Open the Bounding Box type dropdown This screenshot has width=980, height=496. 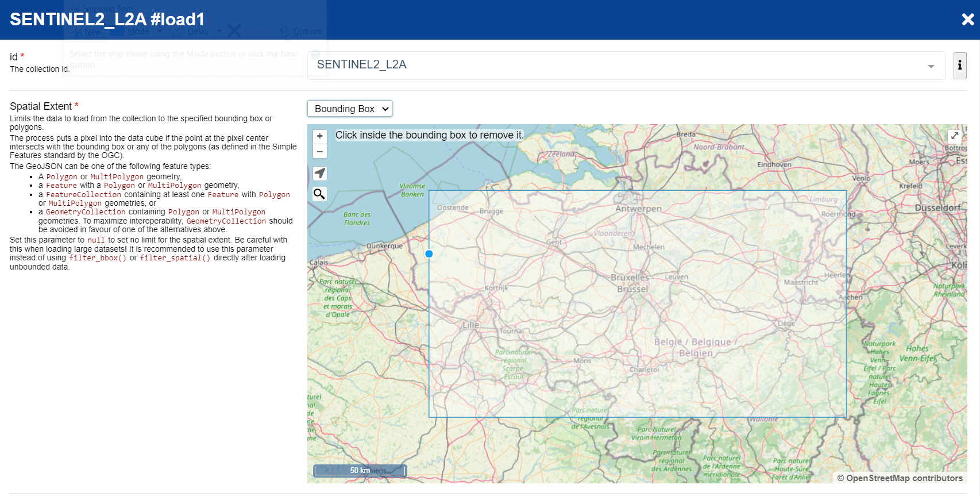pyautogui.click(x=350, y=109)
